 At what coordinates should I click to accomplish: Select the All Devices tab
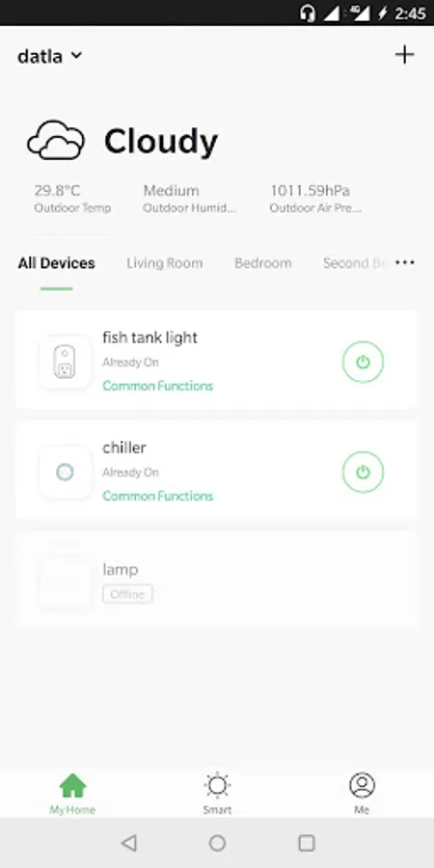[57, 263]
